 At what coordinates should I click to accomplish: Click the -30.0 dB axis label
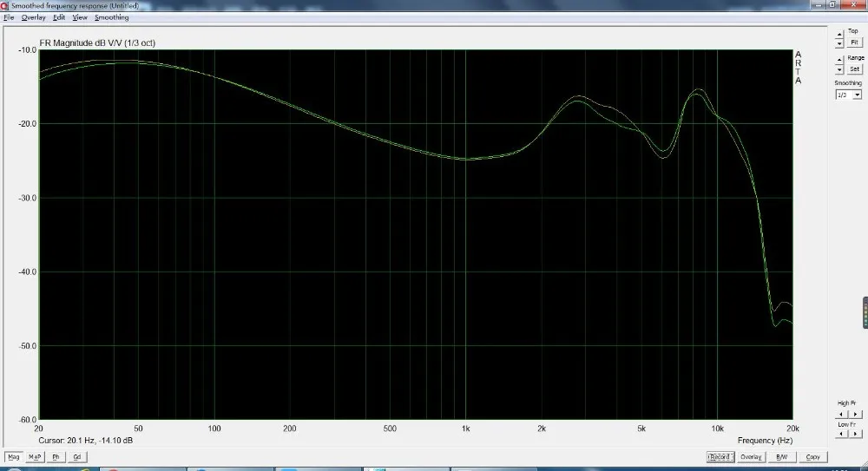pos(27,198)
